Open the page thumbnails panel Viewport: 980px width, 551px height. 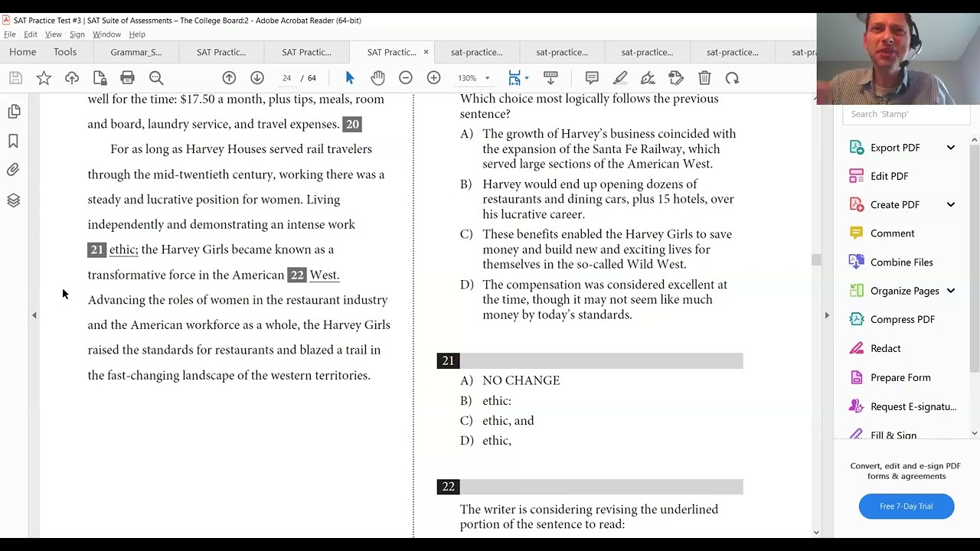click(x=14, y=112)
